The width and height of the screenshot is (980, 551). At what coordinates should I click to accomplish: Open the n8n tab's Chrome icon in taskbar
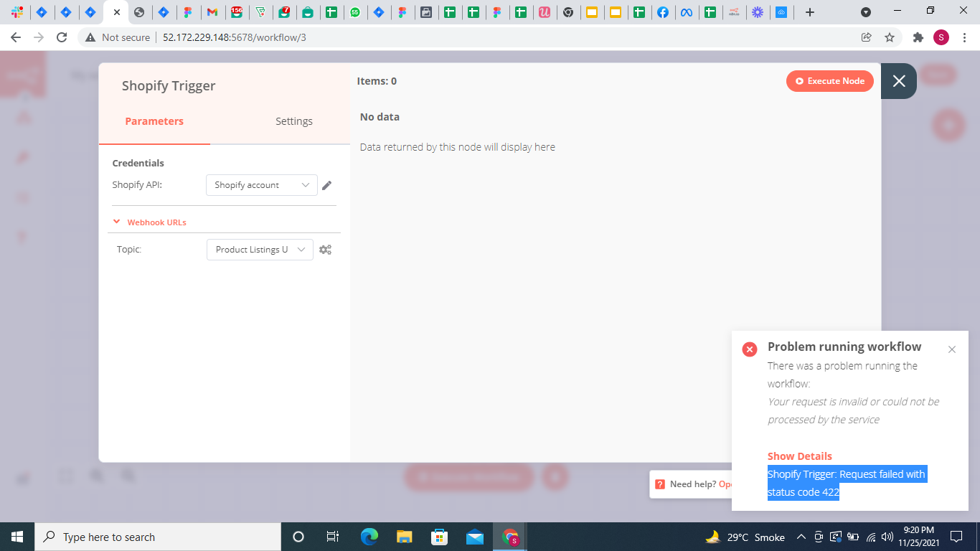tap(509, 537)
